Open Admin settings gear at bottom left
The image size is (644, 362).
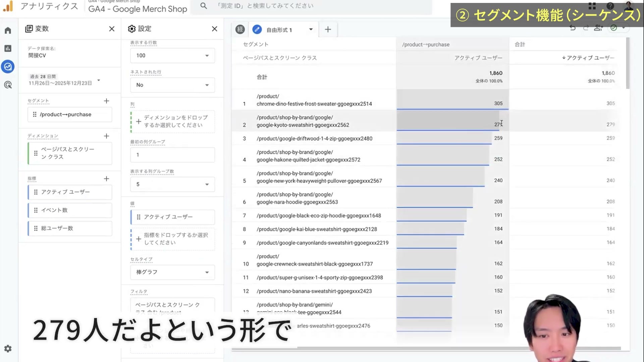click(8, 349)
